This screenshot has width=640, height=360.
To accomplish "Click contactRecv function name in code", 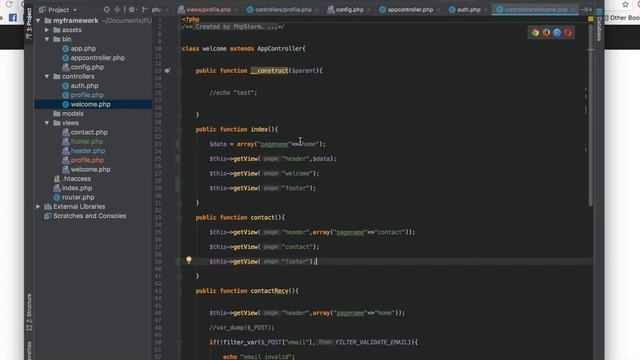I will click(x=269, y=291).
